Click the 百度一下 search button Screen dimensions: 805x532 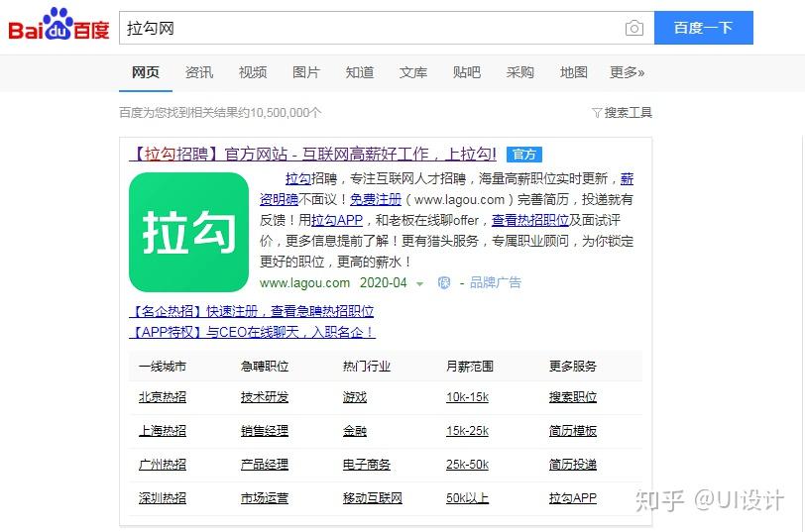[x=703, y=28]
